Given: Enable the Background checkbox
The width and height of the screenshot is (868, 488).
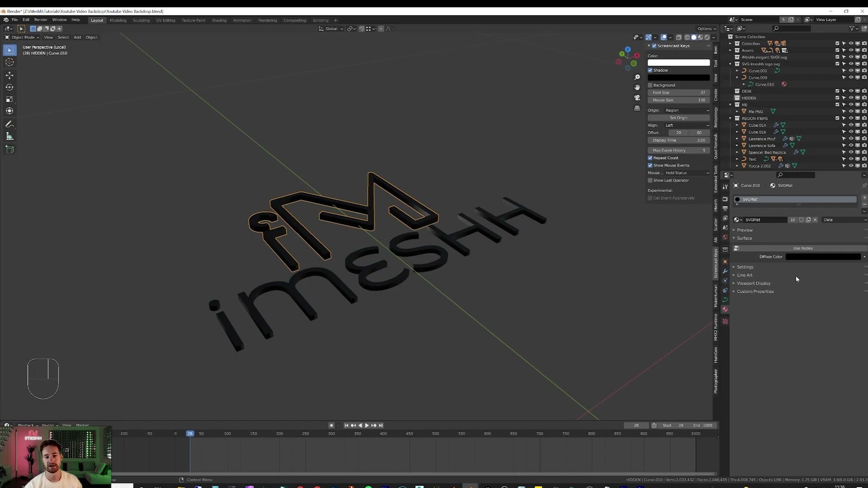Looking at the screenshot, I should pos(650,85).
